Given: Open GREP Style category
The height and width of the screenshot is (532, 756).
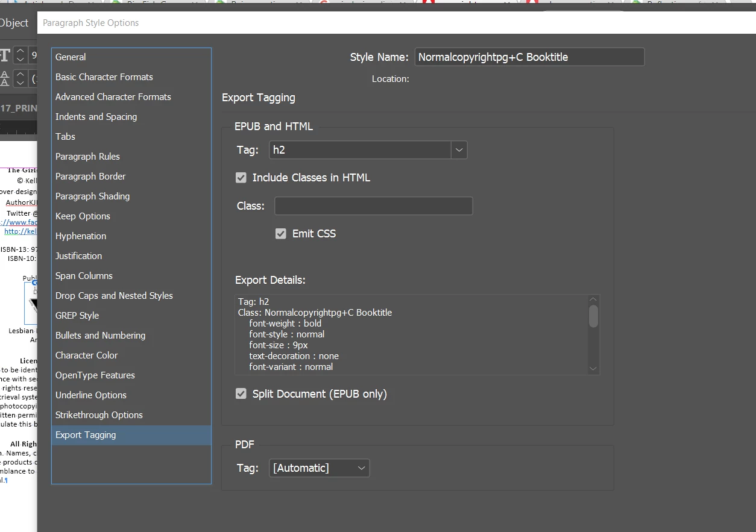Looking at the screenshot, I should tap(131, 316).
